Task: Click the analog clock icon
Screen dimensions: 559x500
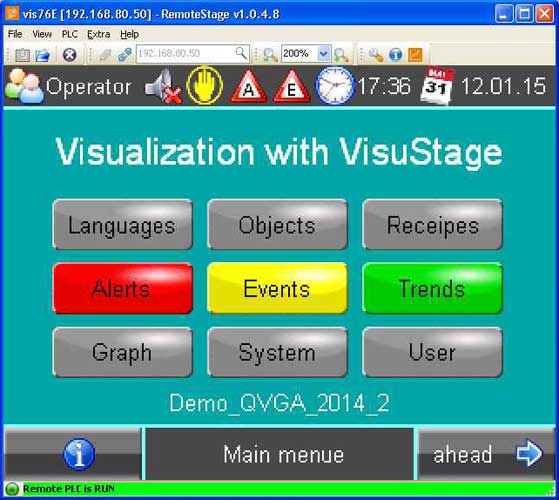Action: [335, 86]
